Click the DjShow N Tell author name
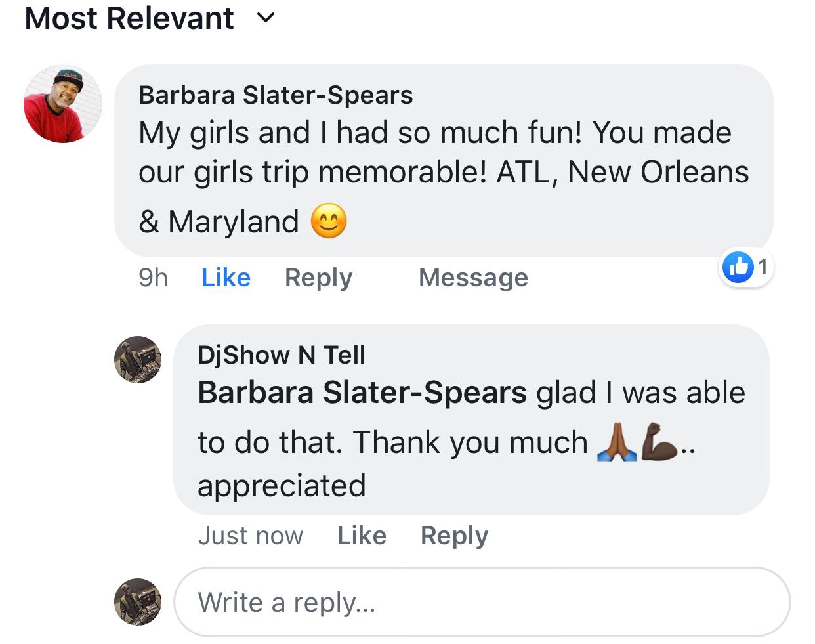 (x=282, y=355)
